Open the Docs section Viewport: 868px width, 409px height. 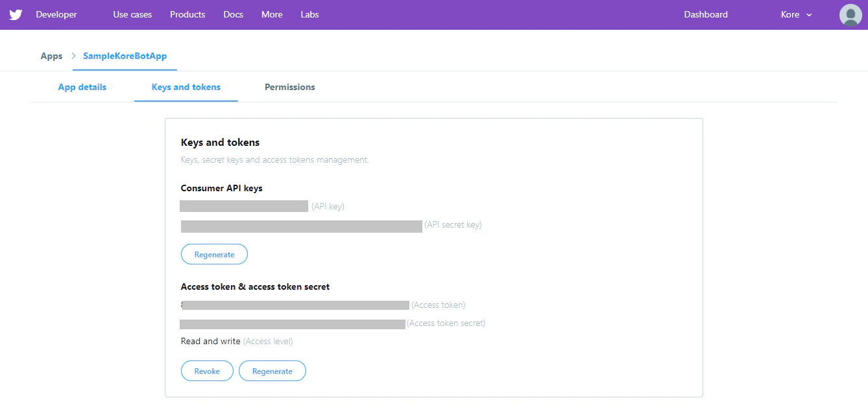pos(233,14)
